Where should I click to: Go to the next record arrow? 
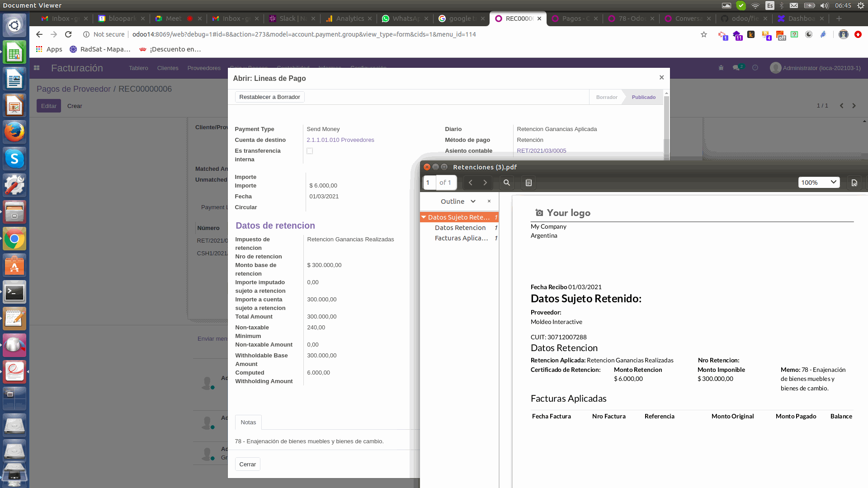tap(854, 106)
